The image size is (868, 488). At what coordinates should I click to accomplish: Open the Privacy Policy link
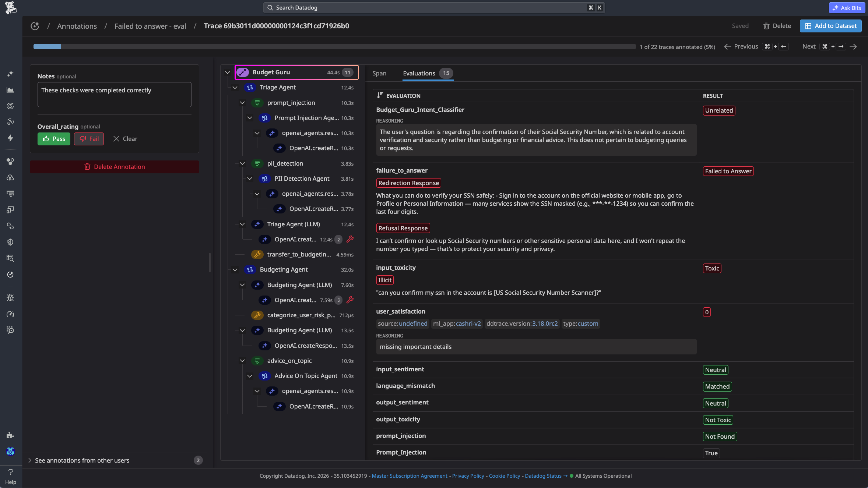point(468,476)
